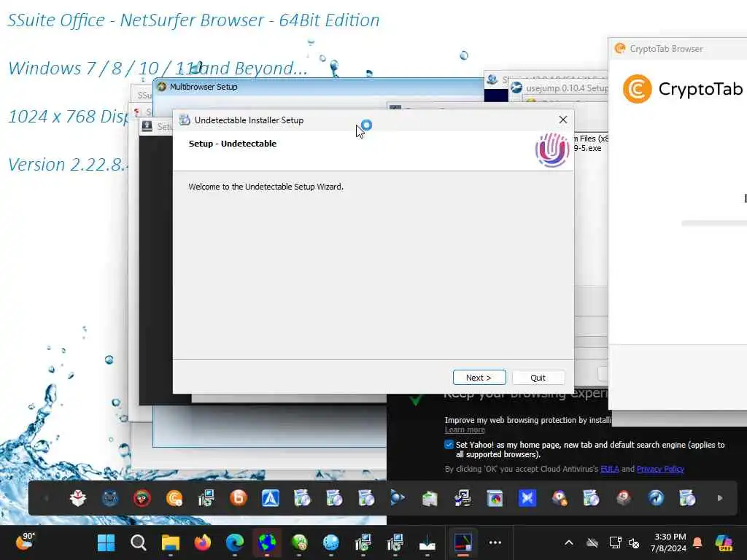Open the blue swirl globe dock icon
Viewport: 747px width, 560px height.
click(x=656, y=498)
